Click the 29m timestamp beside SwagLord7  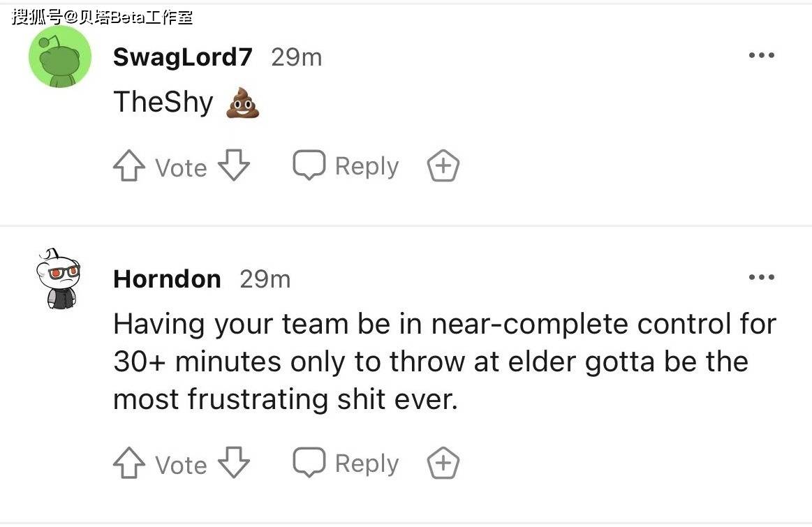(x=297, y=57)
